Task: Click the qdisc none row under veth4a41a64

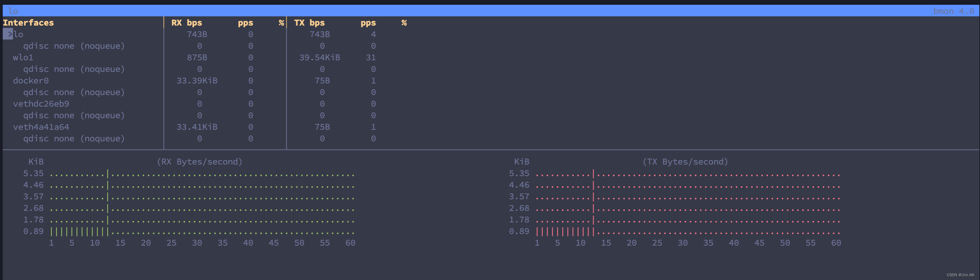Action: pos(74,139)
